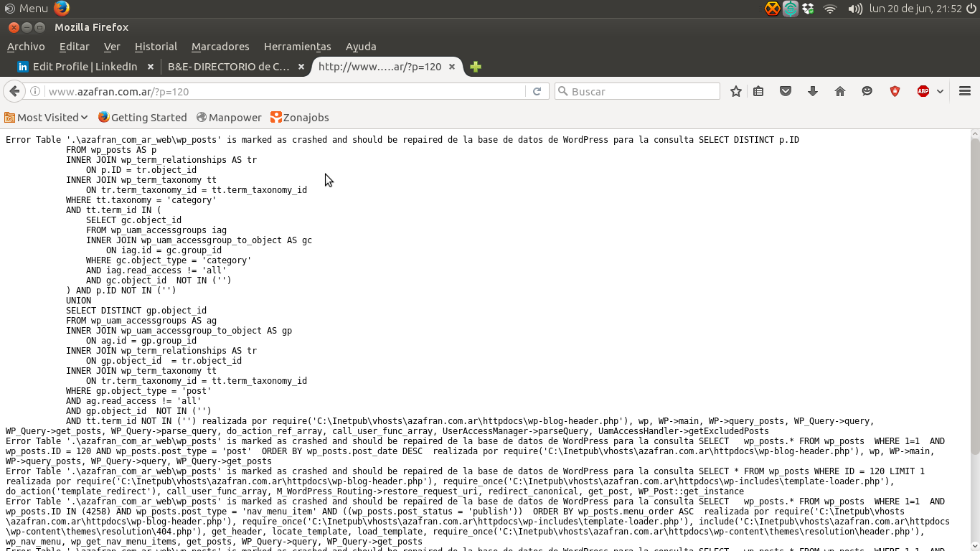Go back with the back arrow button
This screenshot has height=551, width=980.
(14, 91)
